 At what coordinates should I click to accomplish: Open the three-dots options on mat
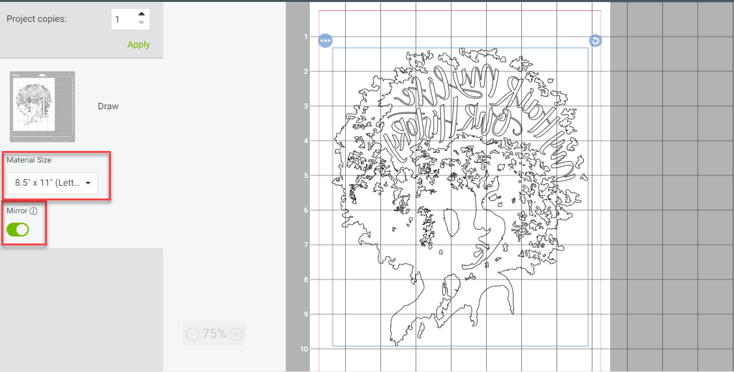[325, 41]
